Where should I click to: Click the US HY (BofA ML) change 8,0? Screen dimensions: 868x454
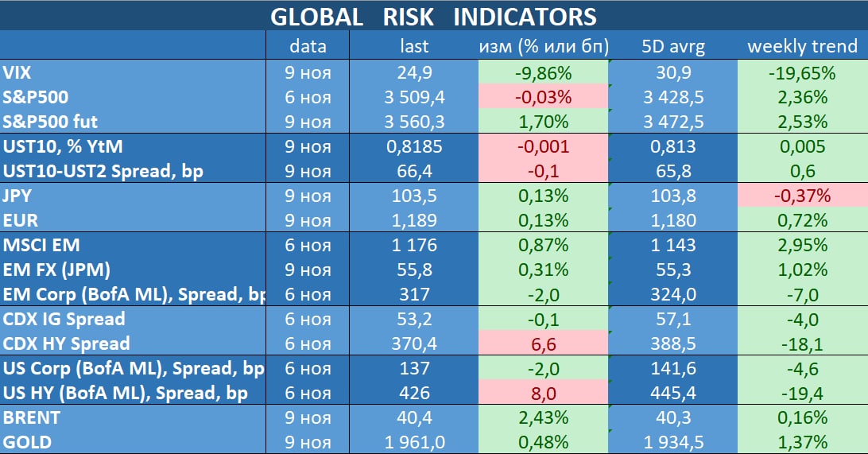[543, 393]
